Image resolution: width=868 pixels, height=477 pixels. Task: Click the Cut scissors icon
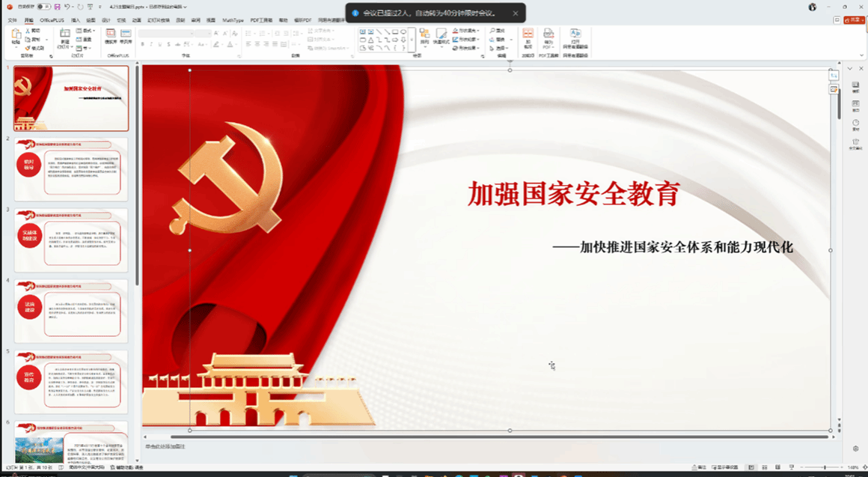coord(28,31)
